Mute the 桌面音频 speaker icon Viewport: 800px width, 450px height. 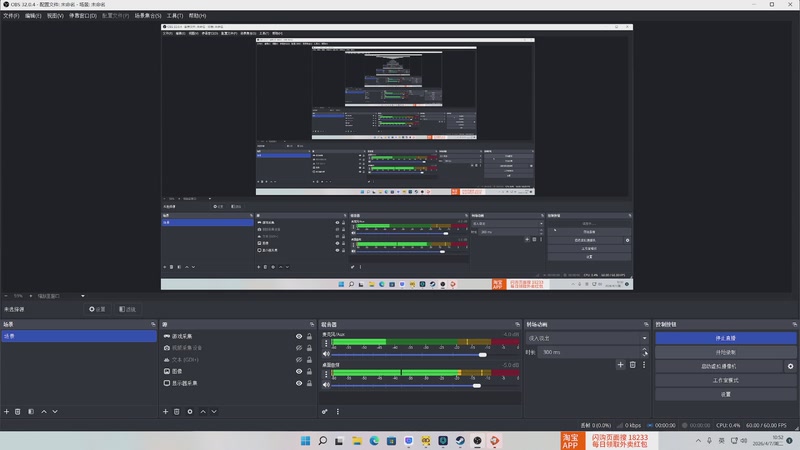tap(327, 385)
